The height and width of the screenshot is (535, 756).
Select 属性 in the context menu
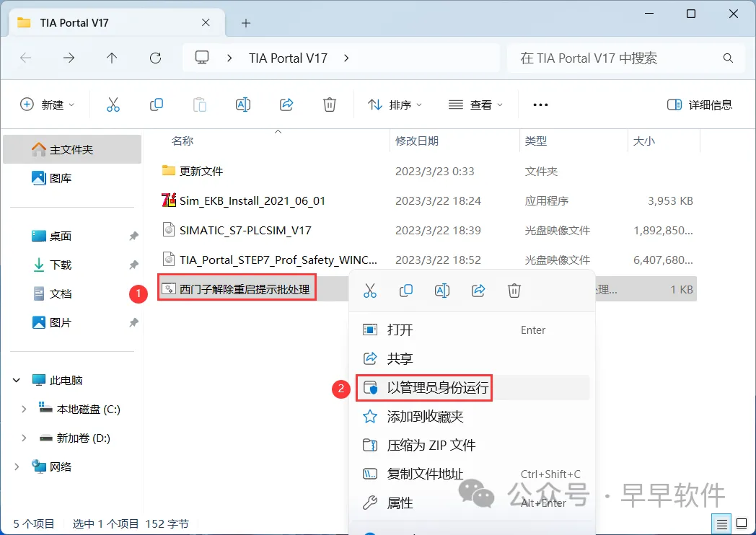pyautogui.click(x=472, y=503)
